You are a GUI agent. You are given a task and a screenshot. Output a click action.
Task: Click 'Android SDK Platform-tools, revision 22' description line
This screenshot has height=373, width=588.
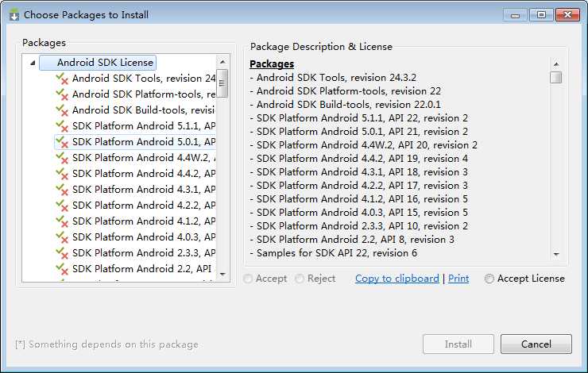346,91
